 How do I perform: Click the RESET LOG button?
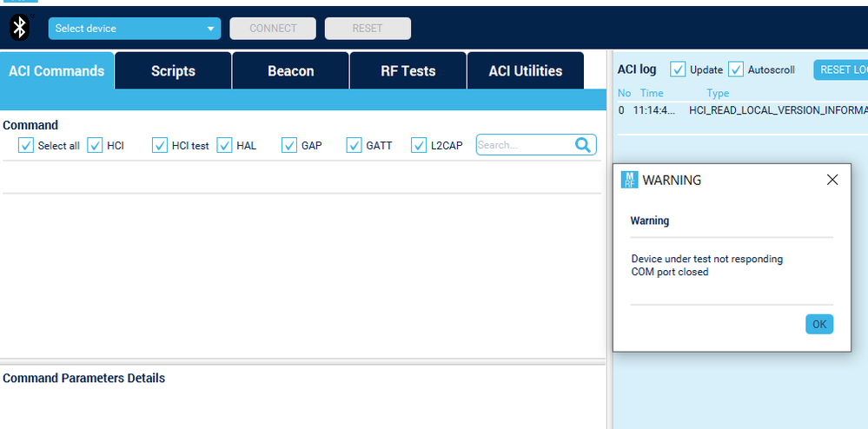(x=840, y=69)
